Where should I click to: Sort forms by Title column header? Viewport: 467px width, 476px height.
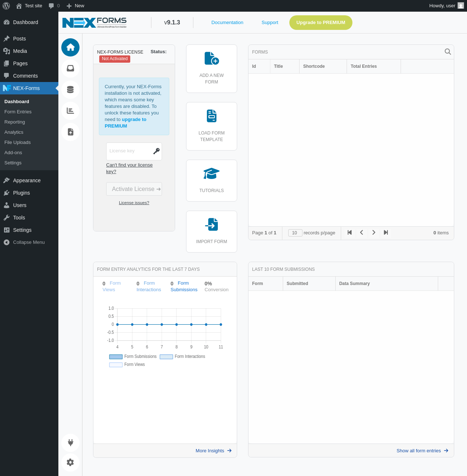[285, 66]
